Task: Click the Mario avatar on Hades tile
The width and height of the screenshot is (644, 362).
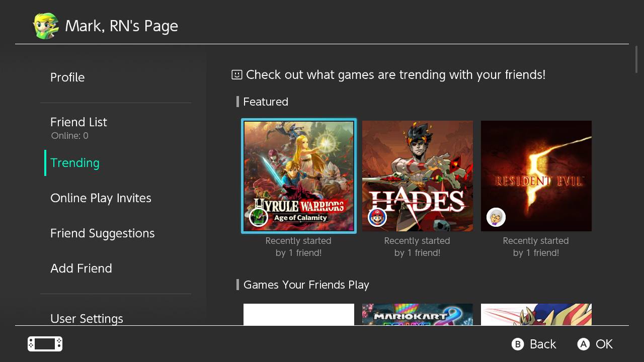Action: point(377,217)
